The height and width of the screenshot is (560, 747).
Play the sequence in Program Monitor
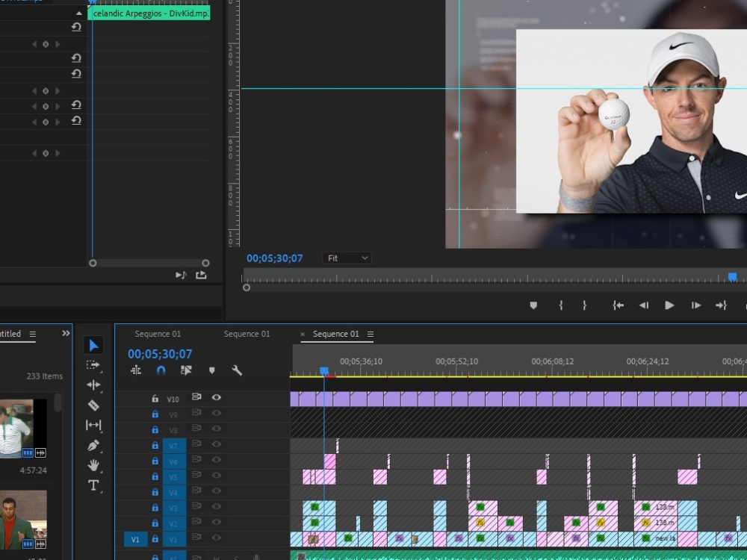tap(669, 305)
